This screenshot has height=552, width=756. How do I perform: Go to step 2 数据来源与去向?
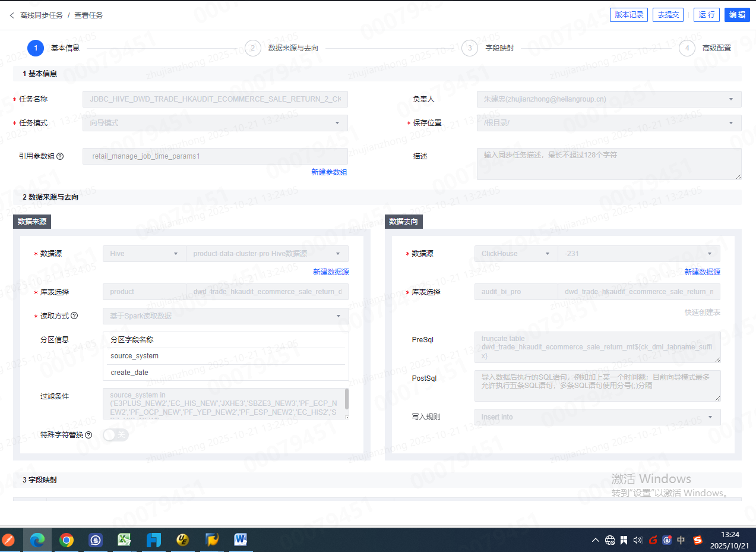pyautogui.click(x=252, y=48)
